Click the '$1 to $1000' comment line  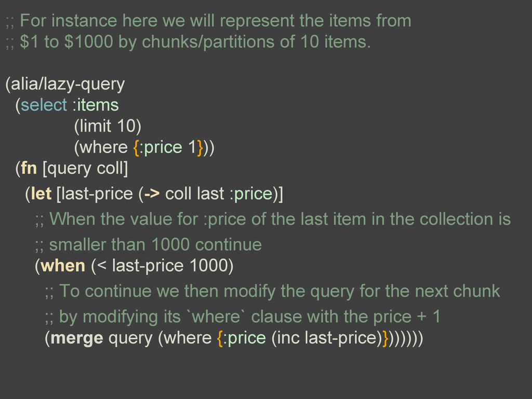coord(188,42)
